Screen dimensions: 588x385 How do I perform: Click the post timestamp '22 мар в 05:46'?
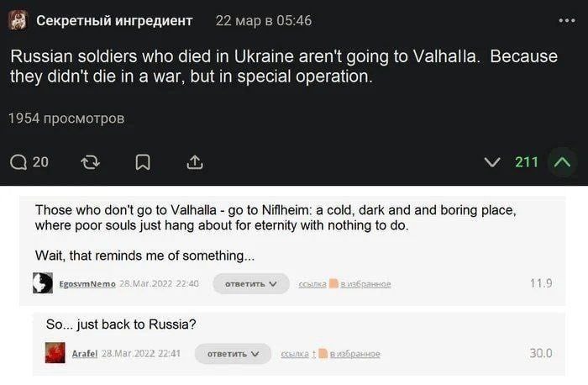263,20
